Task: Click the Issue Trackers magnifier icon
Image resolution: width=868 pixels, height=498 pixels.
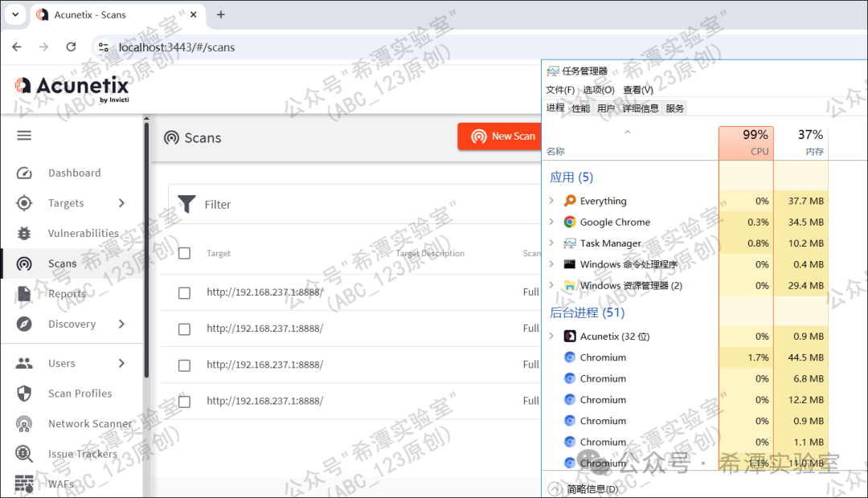Action: (24, 454)
